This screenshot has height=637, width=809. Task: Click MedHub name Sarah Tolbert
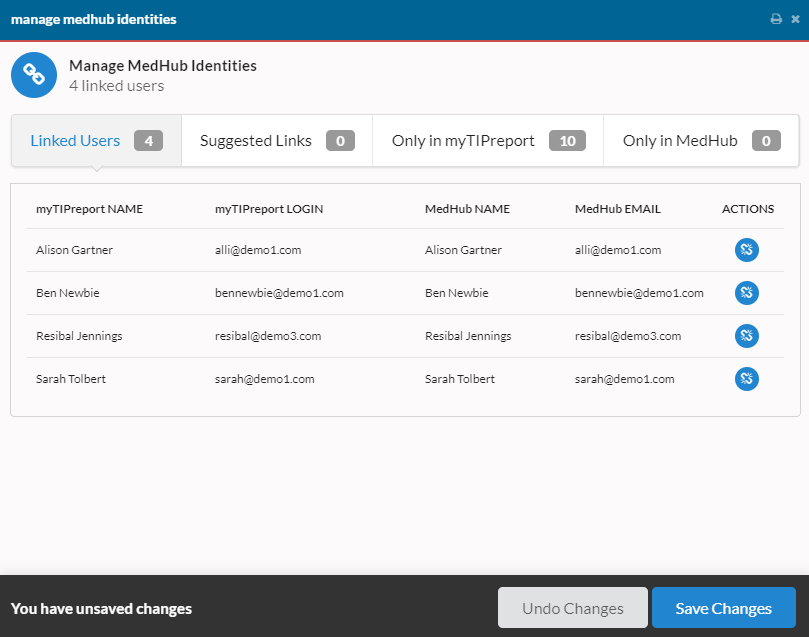pos(460,379)
